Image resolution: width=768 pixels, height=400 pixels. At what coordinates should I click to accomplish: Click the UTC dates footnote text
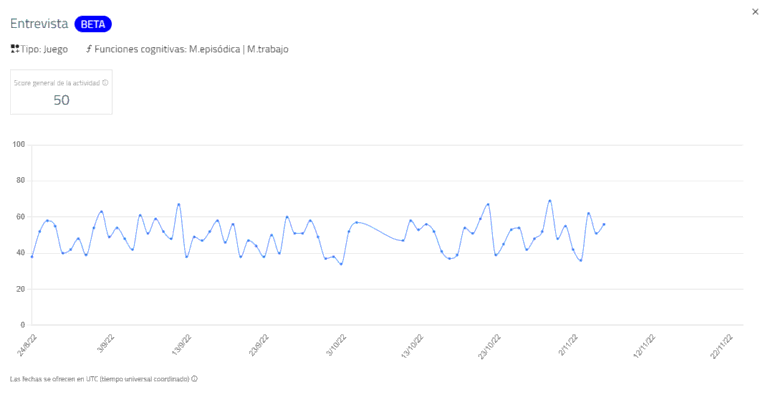pos(98,379)
